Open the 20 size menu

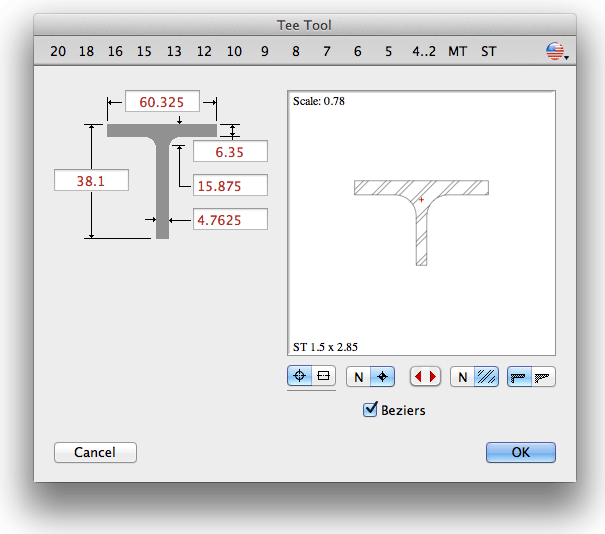tap(58, 51)
